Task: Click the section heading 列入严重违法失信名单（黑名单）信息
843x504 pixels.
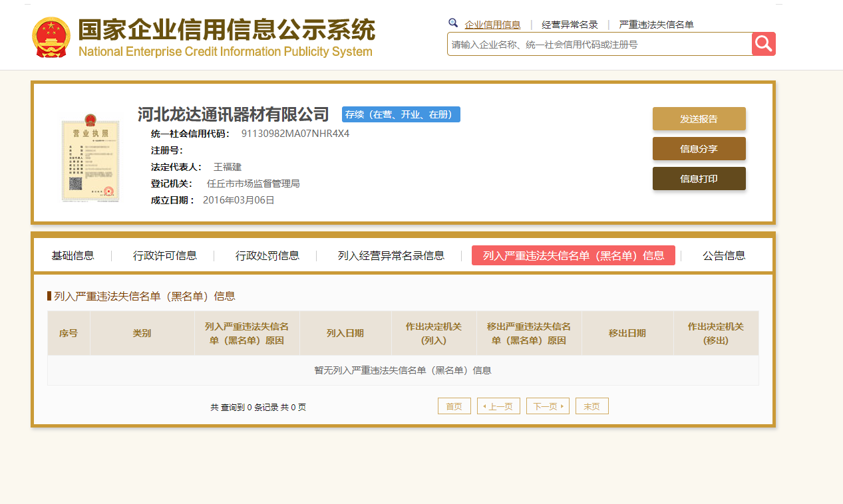Action: (144, 296)
